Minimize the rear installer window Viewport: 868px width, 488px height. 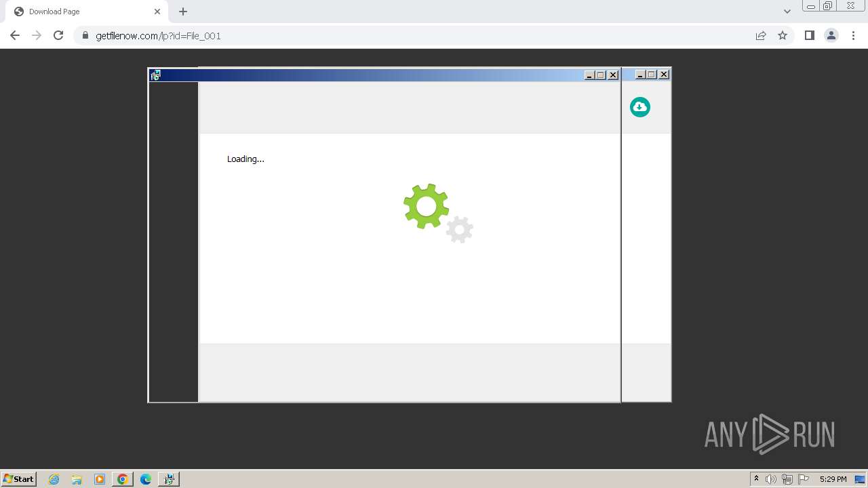639,75
